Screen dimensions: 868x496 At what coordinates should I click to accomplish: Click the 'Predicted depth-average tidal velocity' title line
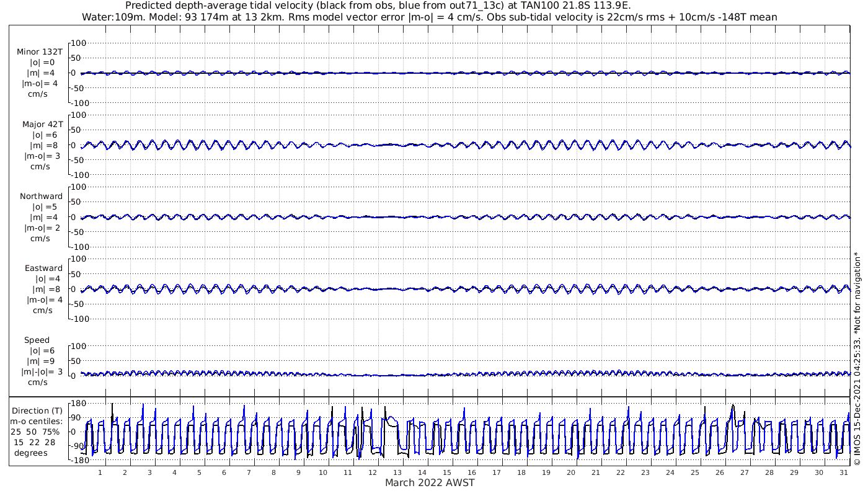(x=378, y=6)
